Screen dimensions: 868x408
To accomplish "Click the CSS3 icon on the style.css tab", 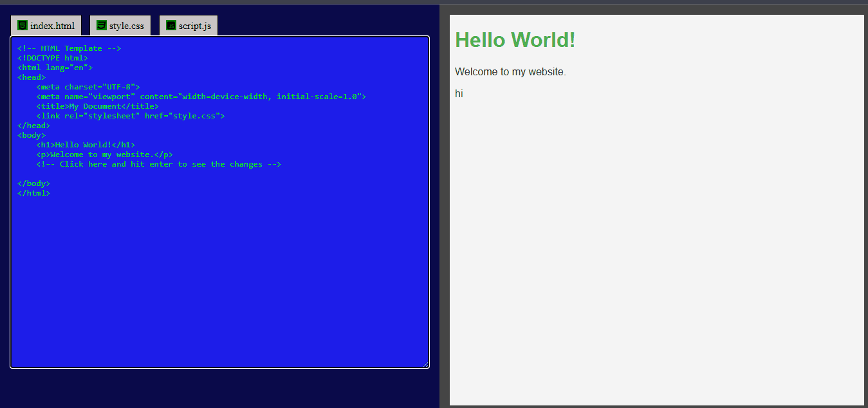I will pos(101,26).
